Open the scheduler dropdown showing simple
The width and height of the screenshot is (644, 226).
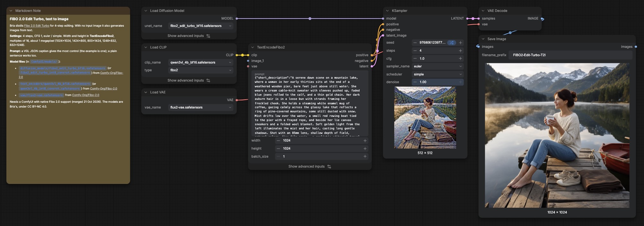click(x=438, y=74)
